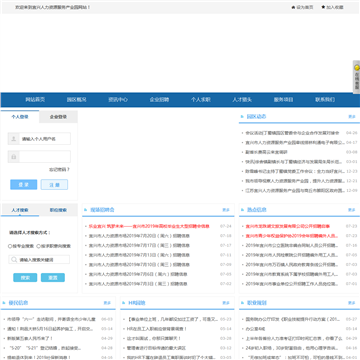Click the 注册 button
The height and width of the screenshot is (360, 360).
pyautogui.click(x=54, y=185)
